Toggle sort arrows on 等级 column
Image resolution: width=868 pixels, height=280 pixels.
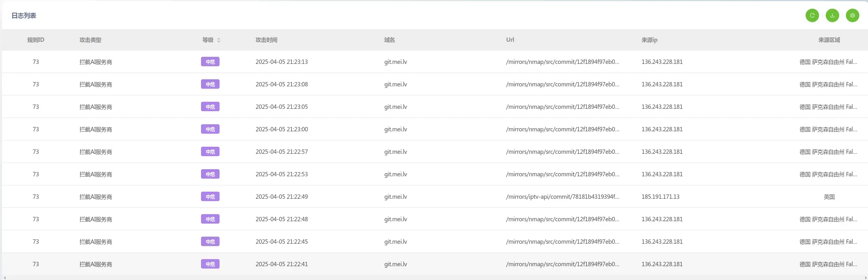219,40
